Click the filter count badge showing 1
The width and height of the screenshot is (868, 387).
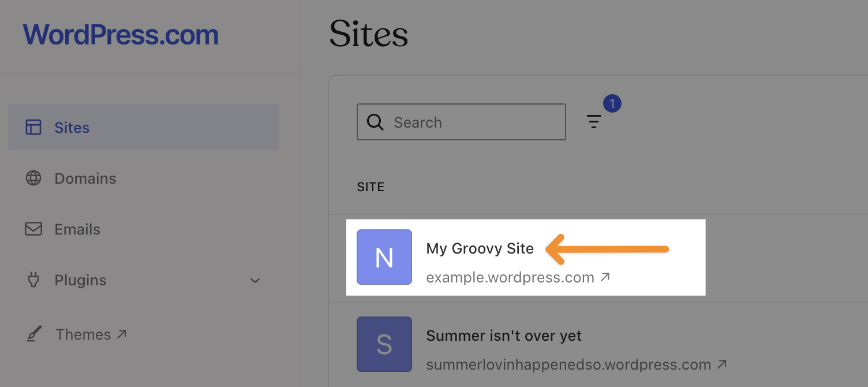pyautogui.click(x=612, y=104)
